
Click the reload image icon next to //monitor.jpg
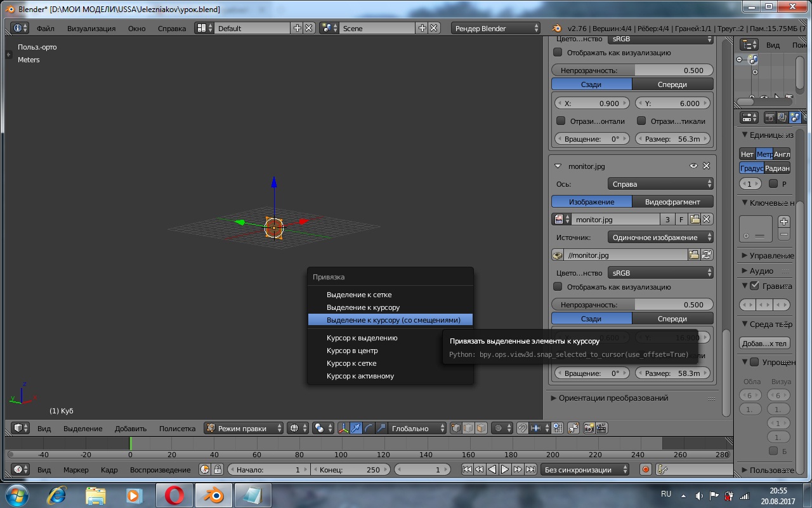click(707, 255)
